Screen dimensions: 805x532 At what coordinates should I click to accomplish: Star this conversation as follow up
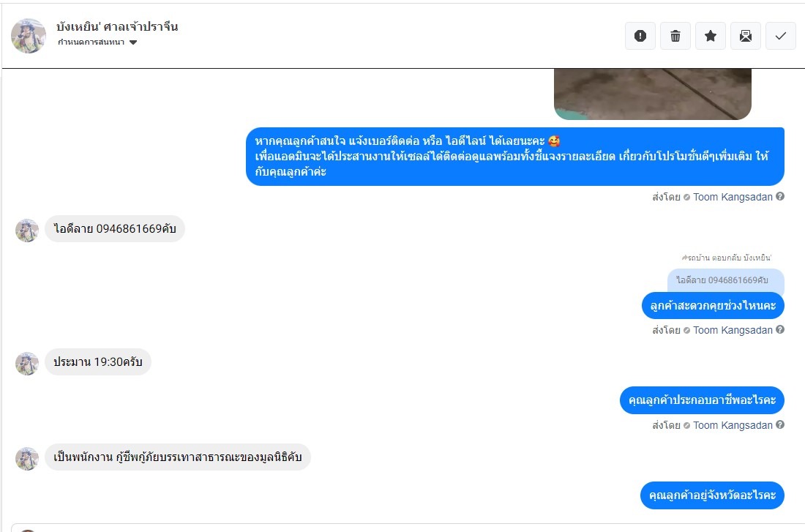pos(711,36)
